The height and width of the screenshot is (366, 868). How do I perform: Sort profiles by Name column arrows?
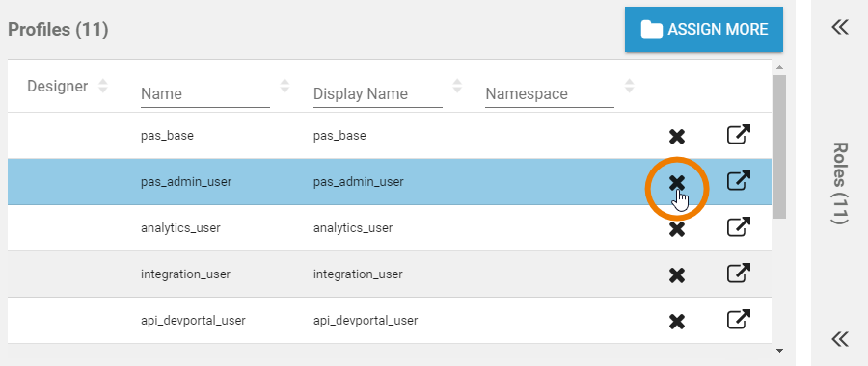pyautogui.click(x=285, y=86)
